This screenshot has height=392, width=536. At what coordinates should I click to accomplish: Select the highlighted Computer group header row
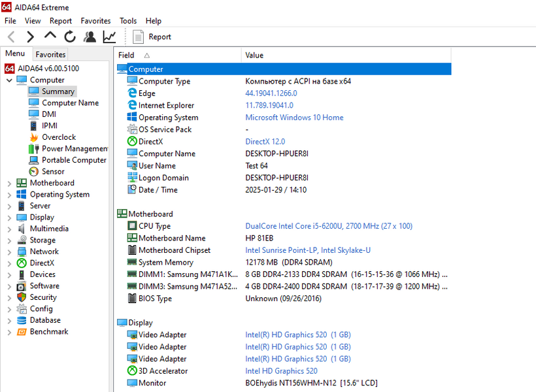pos(284,69)
